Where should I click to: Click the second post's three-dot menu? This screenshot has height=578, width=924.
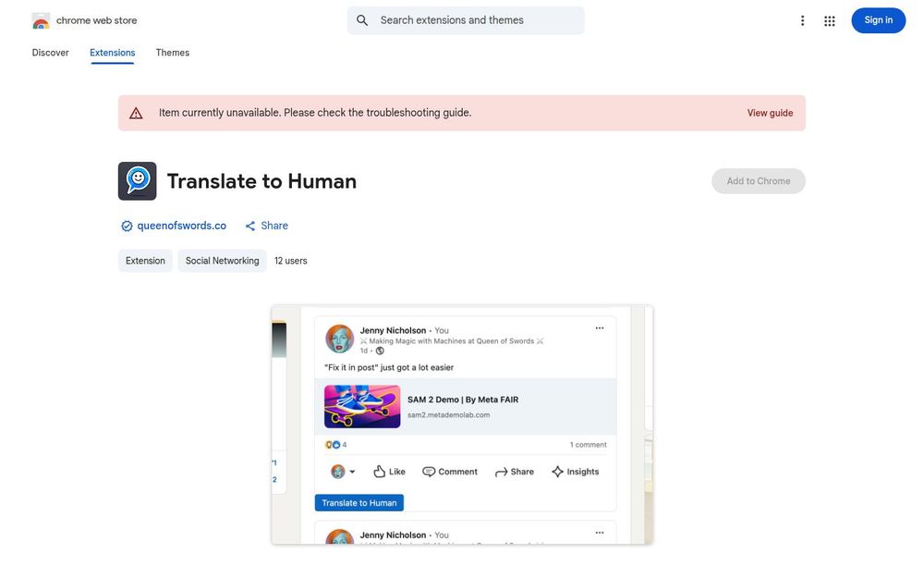coord(600,533)
